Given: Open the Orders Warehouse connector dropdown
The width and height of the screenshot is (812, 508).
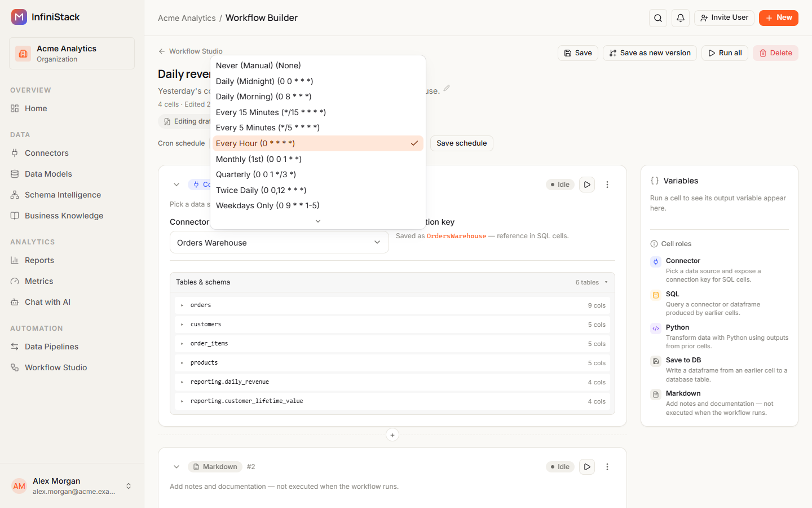Looking at the screenshot, I should tap(279, 243).
